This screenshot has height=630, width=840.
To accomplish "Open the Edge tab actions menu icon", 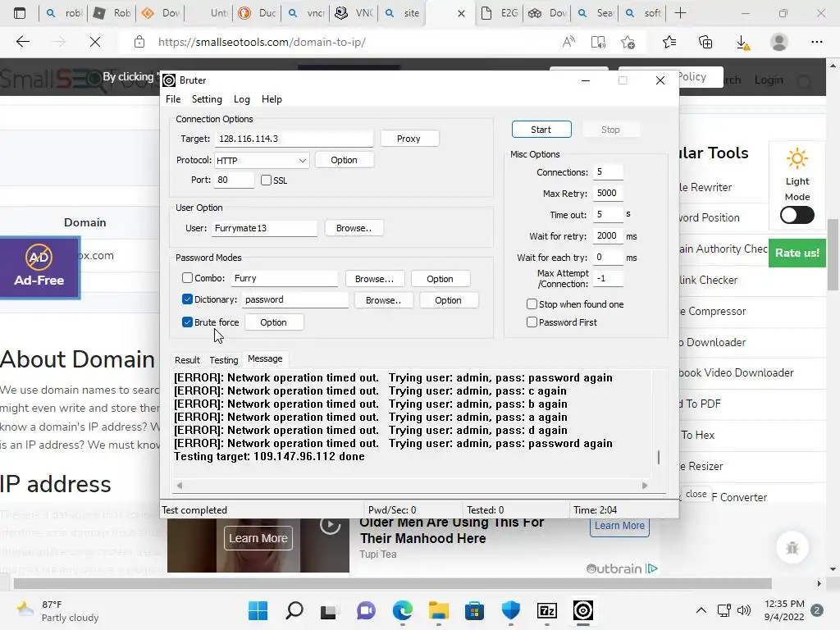I will pyautogui.click(x=20, y=13).
